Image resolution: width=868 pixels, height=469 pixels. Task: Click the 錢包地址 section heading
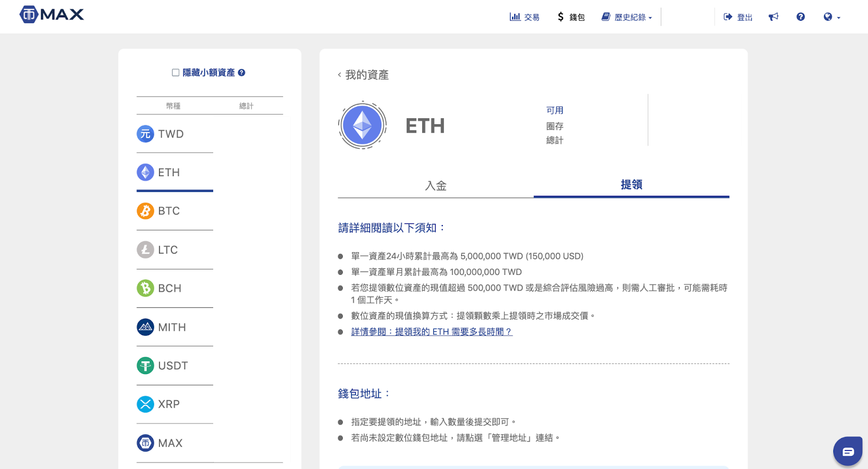[x=364, y=394]
